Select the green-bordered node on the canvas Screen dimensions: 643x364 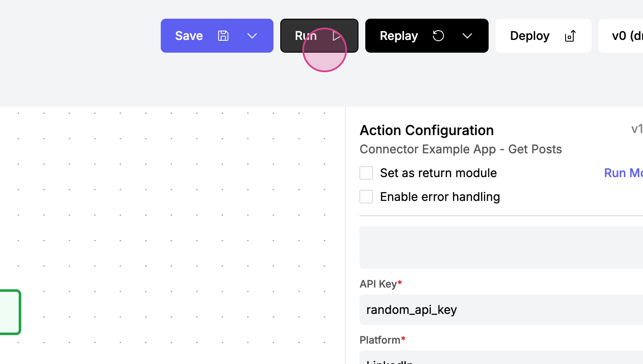[x=9, y=312]
